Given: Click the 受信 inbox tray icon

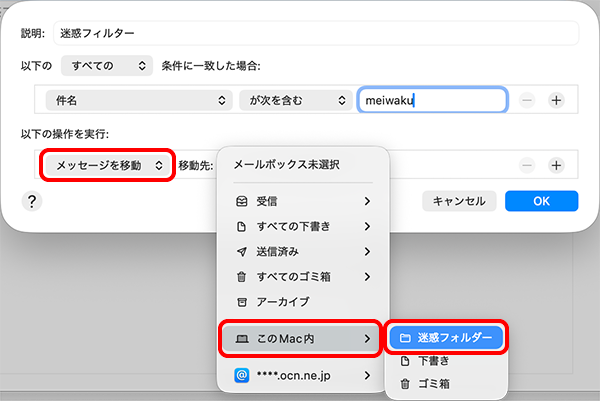Looking at the screenshot, I should [x=241, y=201].
